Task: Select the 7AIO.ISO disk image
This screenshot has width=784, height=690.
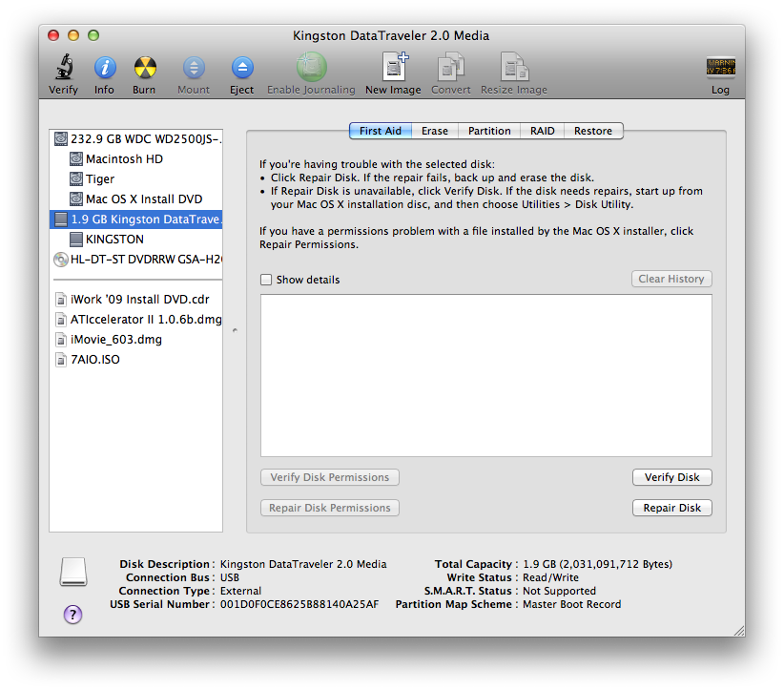Action: pyautogui.click(x=136, y=359)
